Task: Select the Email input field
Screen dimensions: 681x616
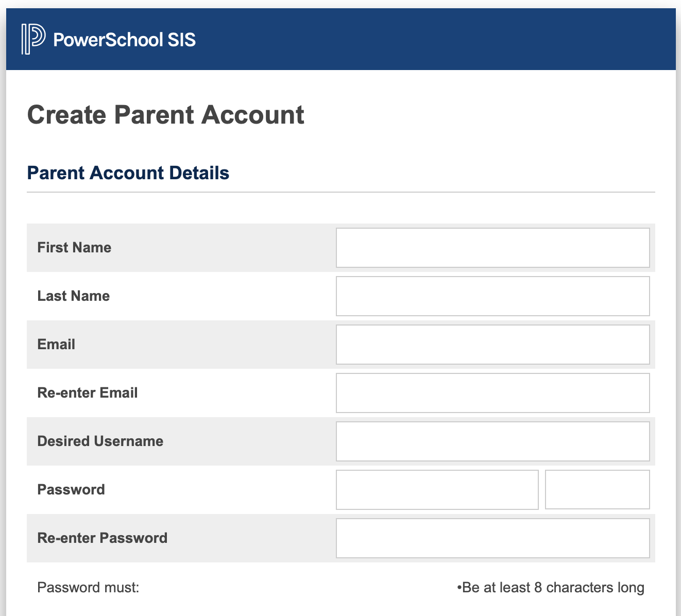Action: (493, 345)
